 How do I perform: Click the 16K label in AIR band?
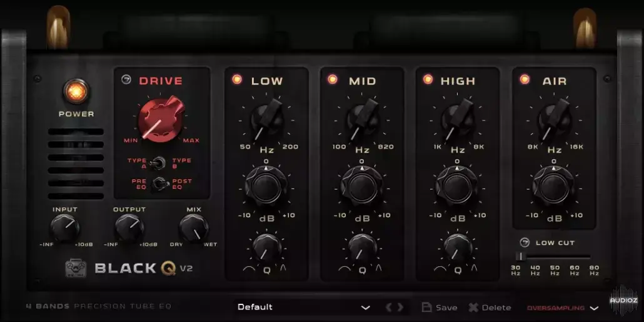pos(576,147)
